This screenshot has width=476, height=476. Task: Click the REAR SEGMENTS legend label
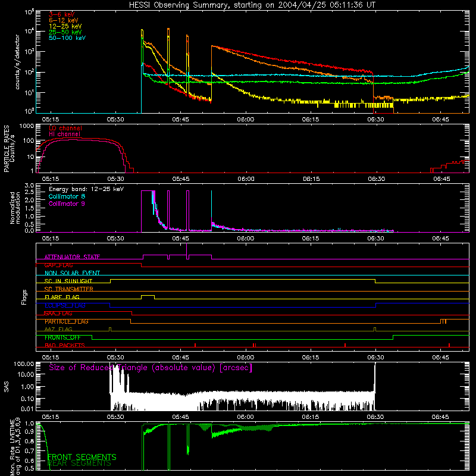click(80, 464)
